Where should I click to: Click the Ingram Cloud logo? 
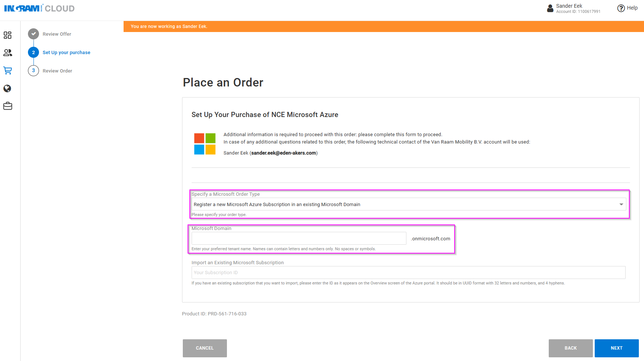(39, 8)
